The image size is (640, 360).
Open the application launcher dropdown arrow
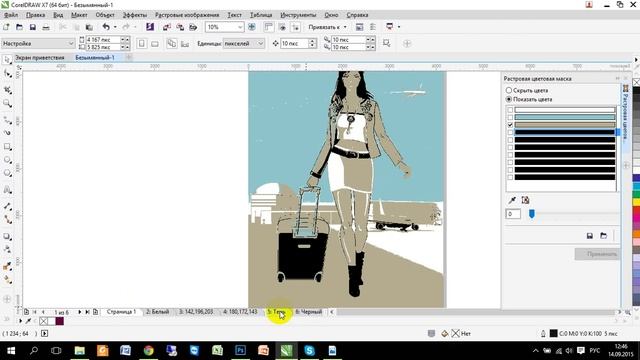(399, 27)
